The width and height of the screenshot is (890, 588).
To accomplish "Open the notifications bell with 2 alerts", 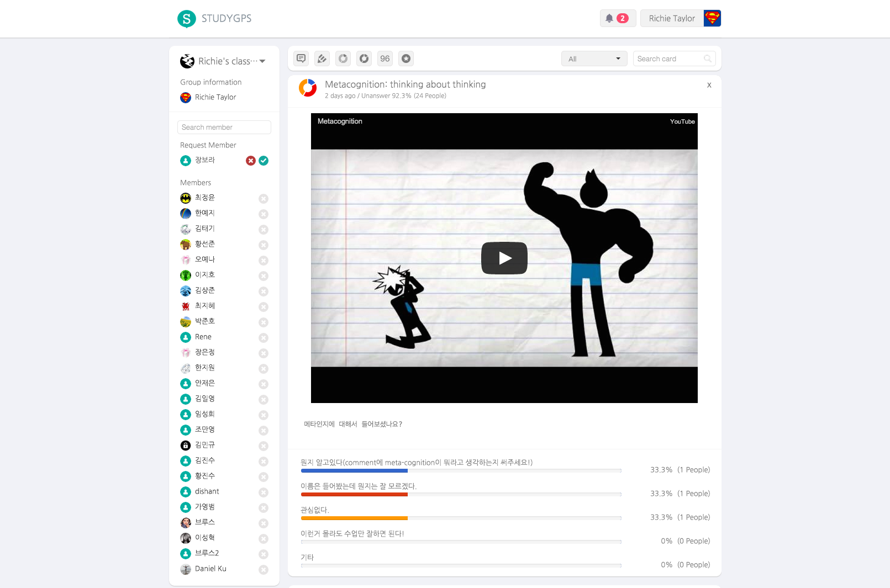I will point(618,18).
